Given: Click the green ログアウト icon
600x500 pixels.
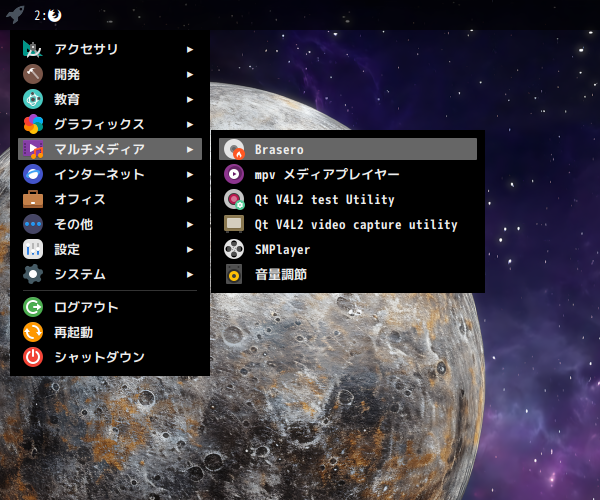Looking at the screenshot, I should coord(33,307).
